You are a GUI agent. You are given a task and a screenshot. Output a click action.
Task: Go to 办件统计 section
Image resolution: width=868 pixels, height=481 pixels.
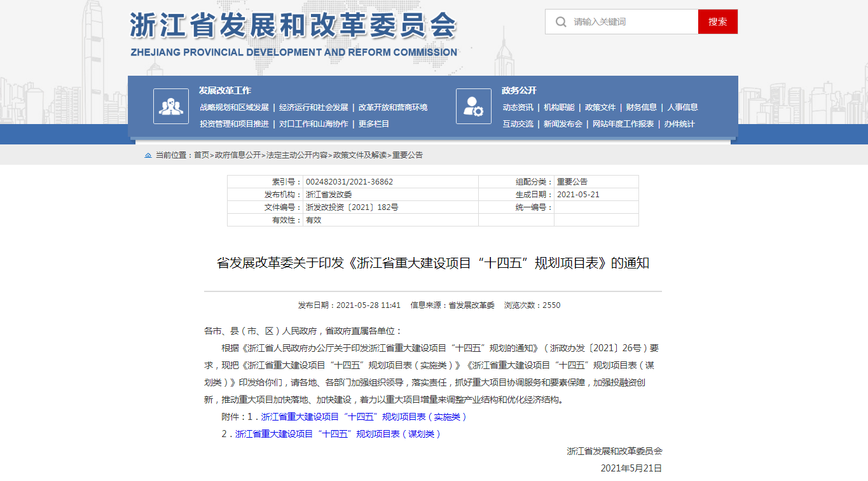point(680,124)
